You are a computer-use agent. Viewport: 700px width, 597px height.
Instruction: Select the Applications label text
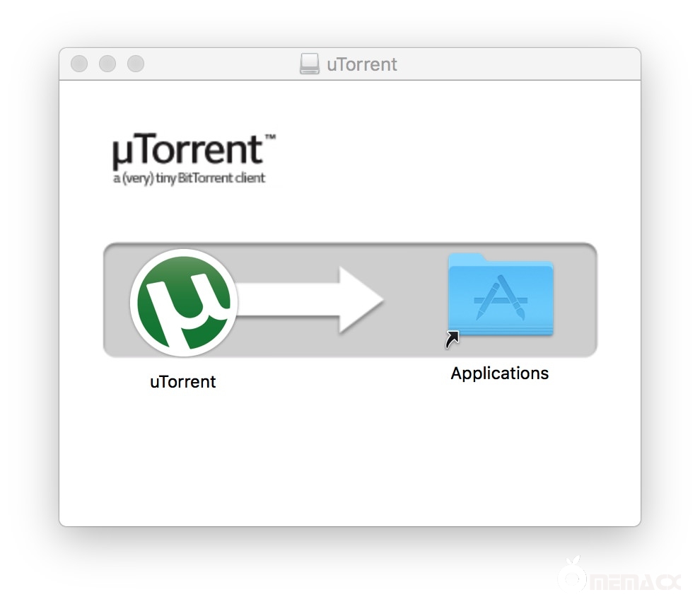coord(499,373)
